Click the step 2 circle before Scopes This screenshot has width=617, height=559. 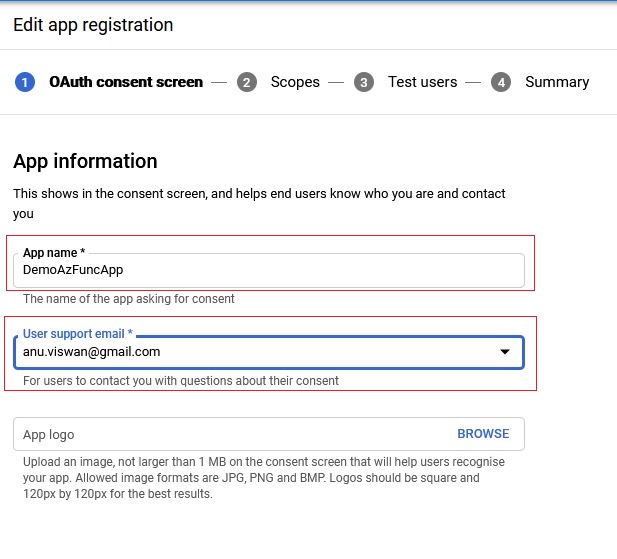(x=247, y=82)
